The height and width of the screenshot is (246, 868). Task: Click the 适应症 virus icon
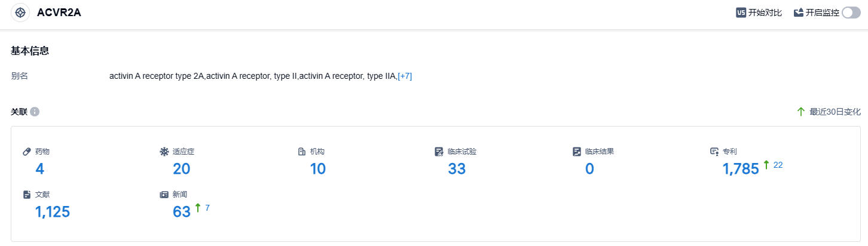pyautogui.click(x=164, y=152)
